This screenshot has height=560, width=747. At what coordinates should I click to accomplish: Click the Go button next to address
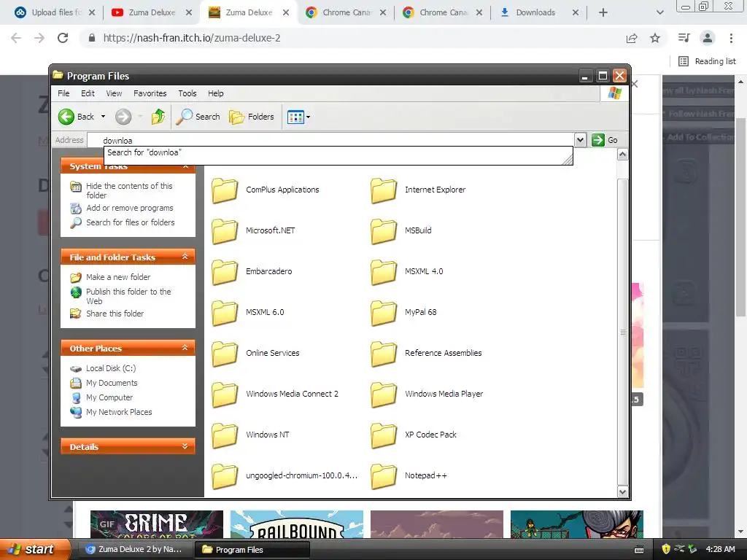(x=605, y=140)
